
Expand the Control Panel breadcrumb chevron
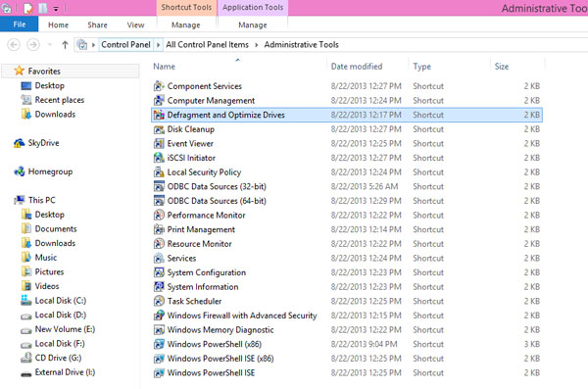(158, 45)
